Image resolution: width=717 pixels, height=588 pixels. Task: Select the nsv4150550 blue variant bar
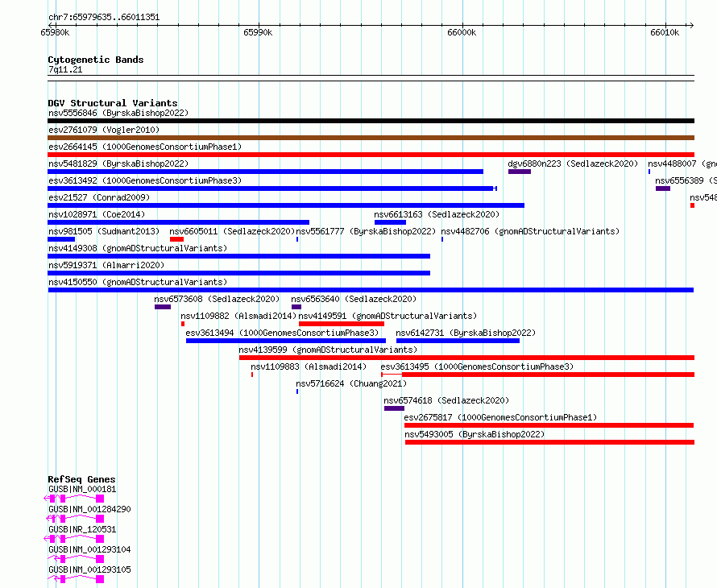[x=371, y=290]
